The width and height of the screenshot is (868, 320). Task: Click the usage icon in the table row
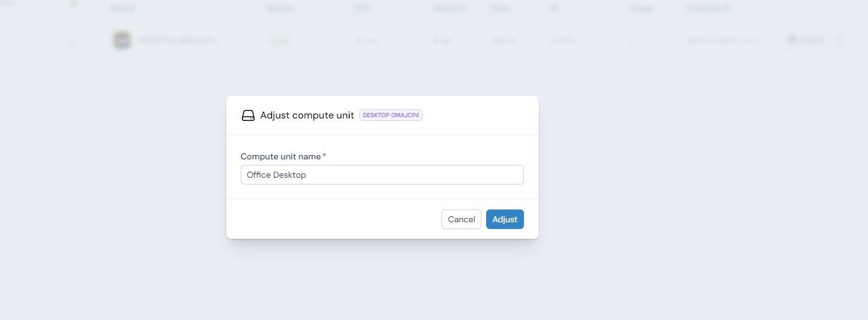click(634, 41)
